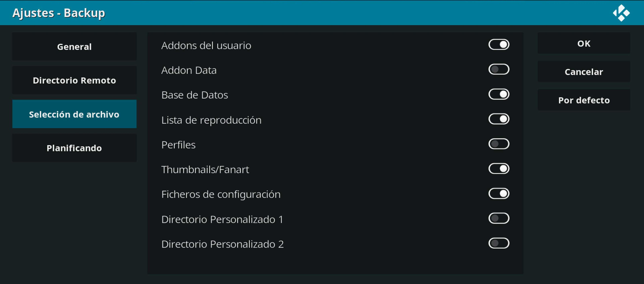Open the Planificando settings section

coord(74,148)
